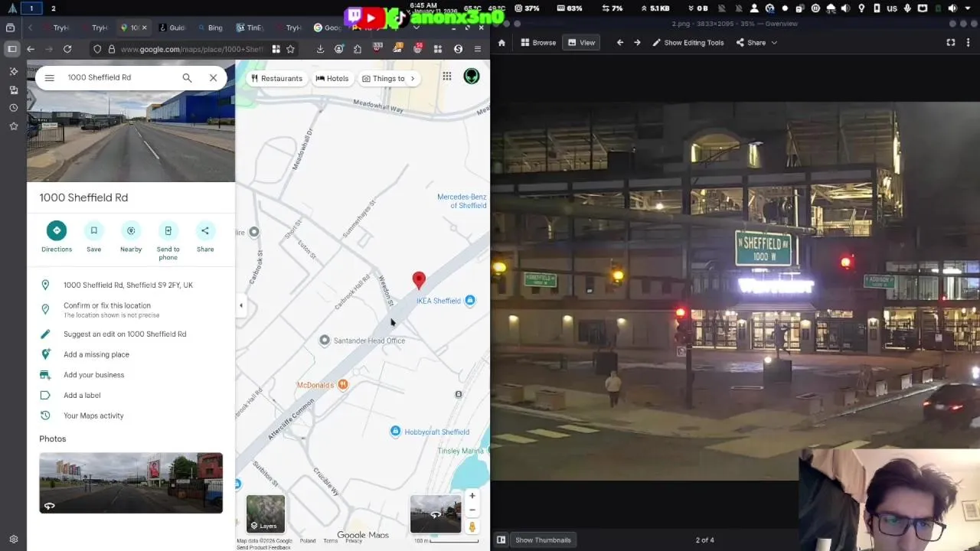Switch to the Google browser tab
980x551 pixels.
(x=326, y=28)
